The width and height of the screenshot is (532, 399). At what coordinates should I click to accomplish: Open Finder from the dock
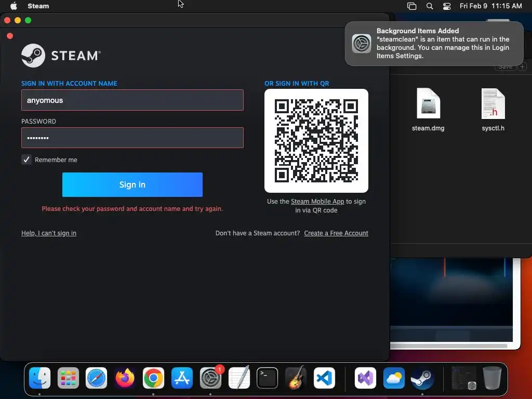pyautogui.click(x=39, y=378)
